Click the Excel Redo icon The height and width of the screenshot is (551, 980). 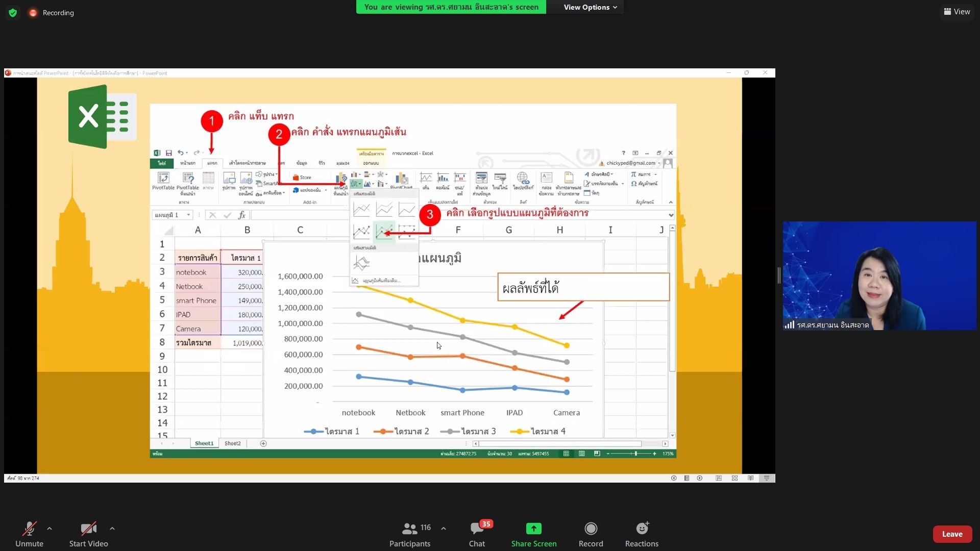click(x=197, y=153)
